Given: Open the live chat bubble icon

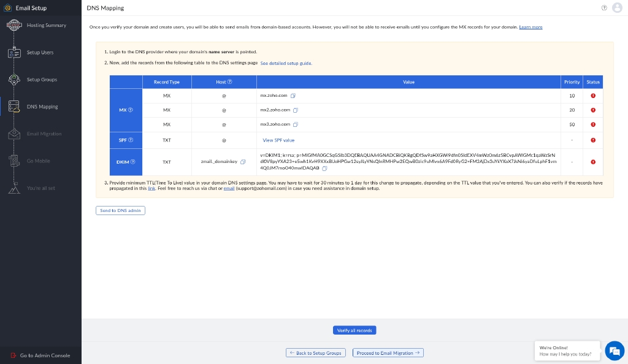Looking at the screenshot, I should click(x=615, y=351).
